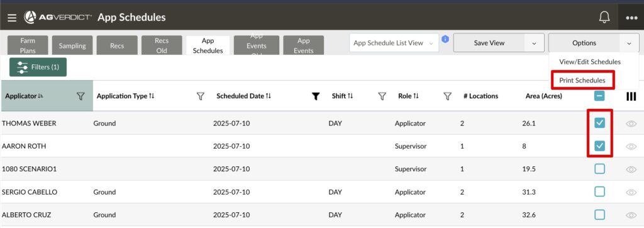Image resolution: width=644 pixels, height=228 pixels.
Task: Open the Role column filter funnel
Action: tap(447, 96)
